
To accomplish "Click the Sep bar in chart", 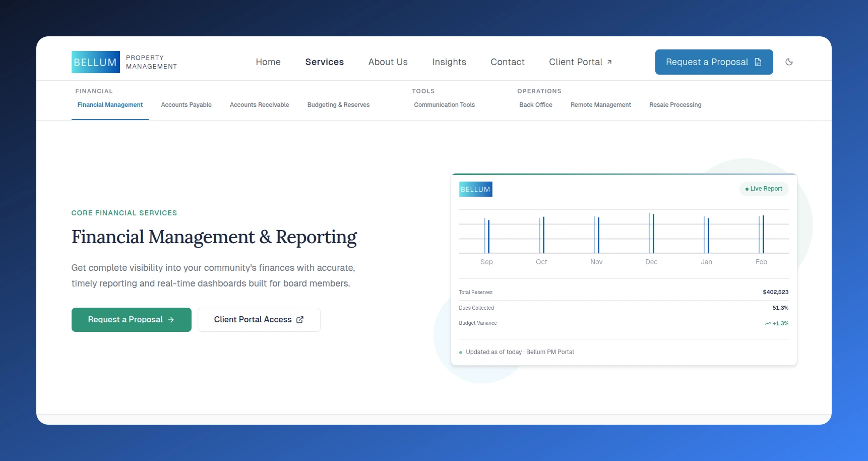I will [486, 236].
